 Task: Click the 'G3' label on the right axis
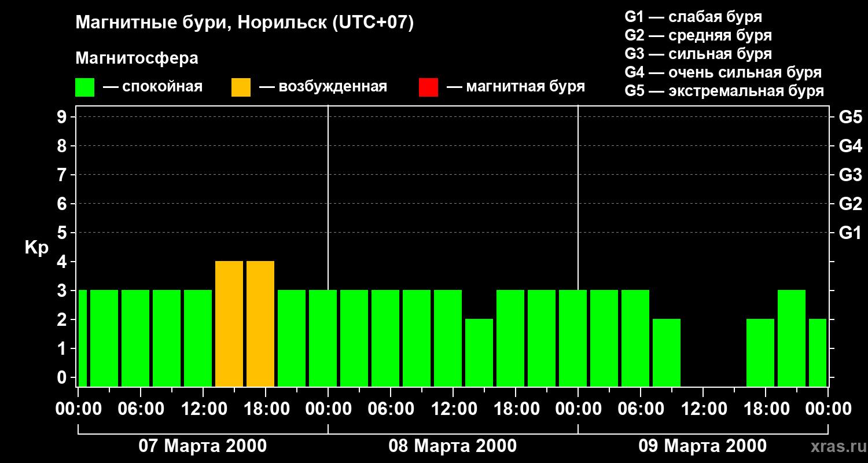[x=851, y=175]
